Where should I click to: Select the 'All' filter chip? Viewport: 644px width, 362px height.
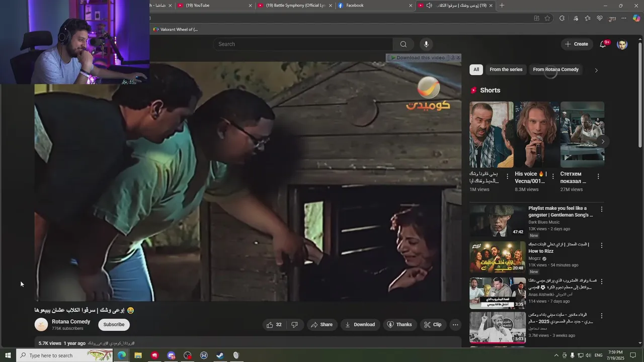pos(476,69)
